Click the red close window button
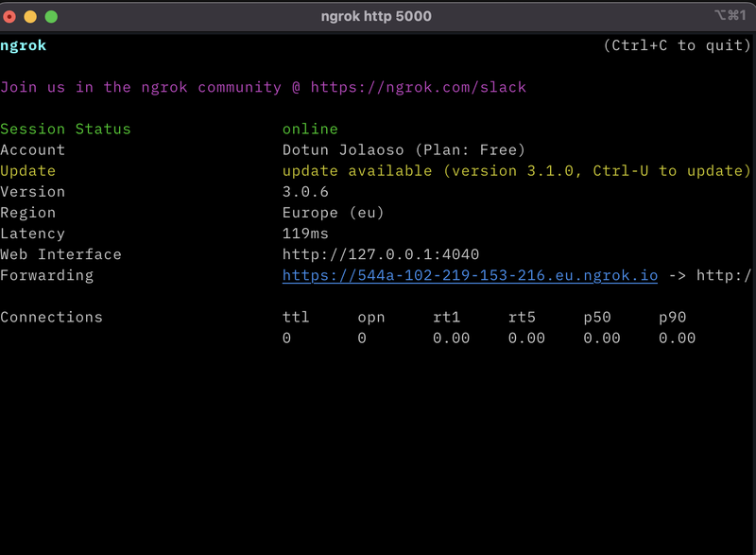The width and height of the screenshot is (756, 555). tap(10, 16)
